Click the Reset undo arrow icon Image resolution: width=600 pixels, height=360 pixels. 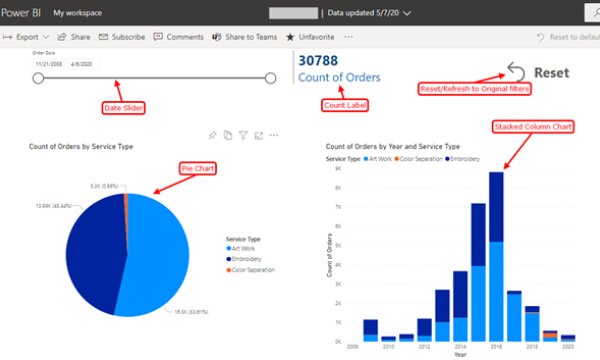click(516, 72)
